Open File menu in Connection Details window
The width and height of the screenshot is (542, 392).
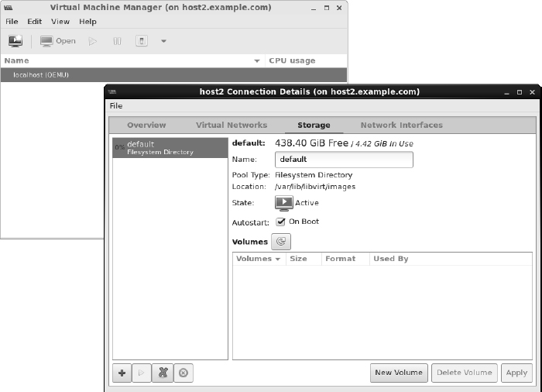pos(116,106)
